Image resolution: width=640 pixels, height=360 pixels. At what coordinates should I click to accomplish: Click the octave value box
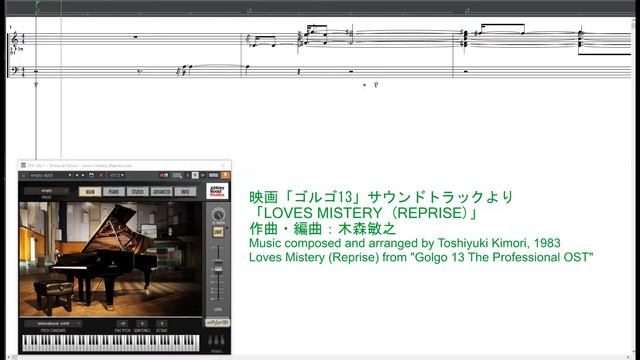(162, 324)
